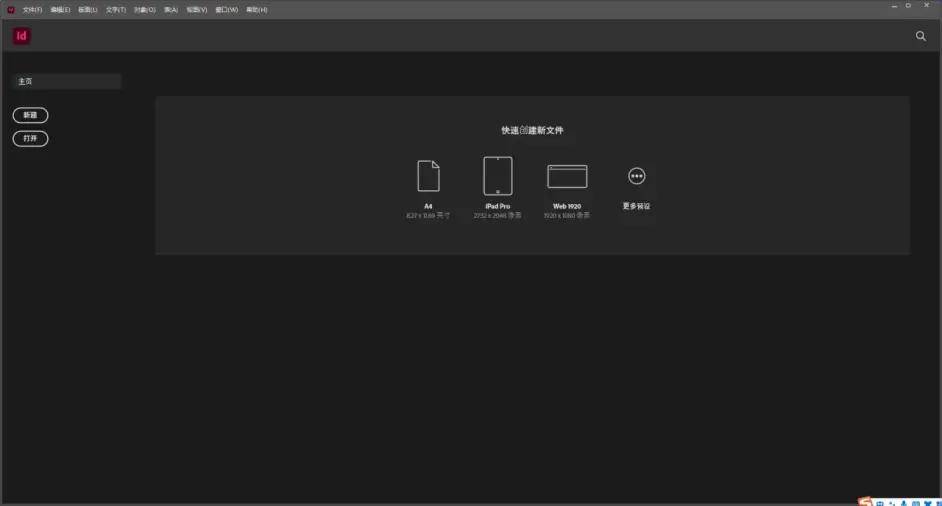Close the InDesign window
The height and width of the screenshot is (506, 942).
[926, 5]
